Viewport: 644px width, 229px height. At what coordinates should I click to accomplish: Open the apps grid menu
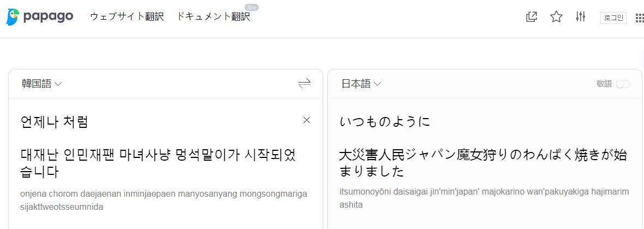[640, 17]
